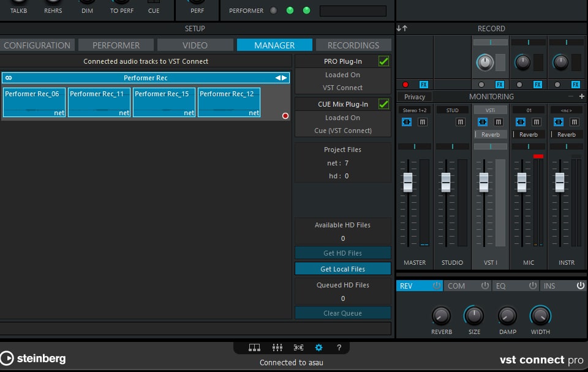The width and height of the screenshot is (588, 372).
Task: Mute the INSTR channel
Action: (574, 122)
